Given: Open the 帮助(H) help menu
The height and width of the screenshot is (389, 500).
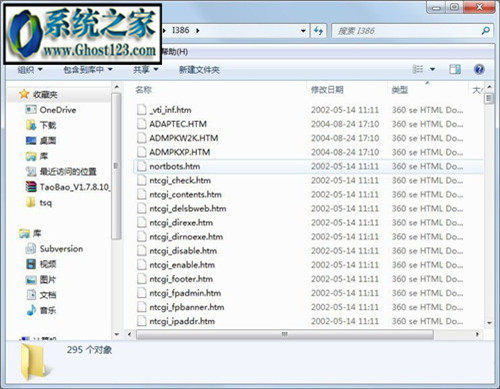Looking at the screenshot, I should pos(175,52).
